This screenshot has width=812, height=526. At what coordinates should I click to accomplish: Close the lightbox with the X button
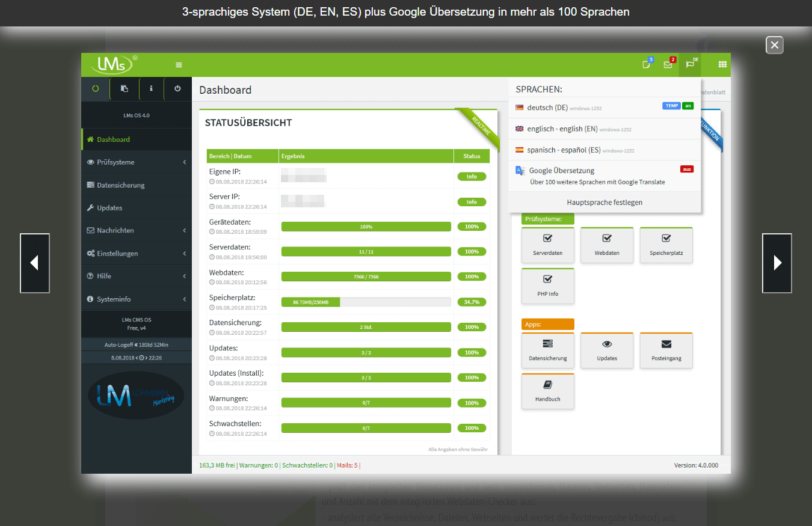[x=775, y=45]
